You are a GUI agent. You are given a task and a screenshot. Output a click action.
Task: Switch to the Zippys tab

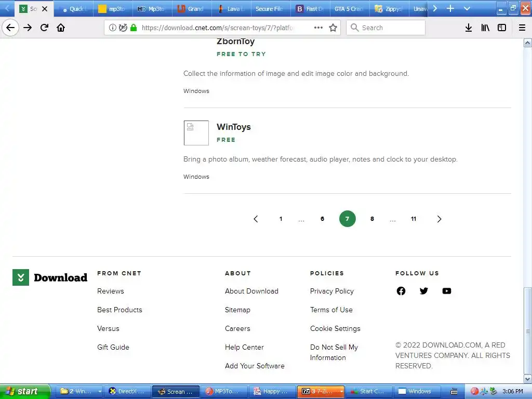coord(389,9)
